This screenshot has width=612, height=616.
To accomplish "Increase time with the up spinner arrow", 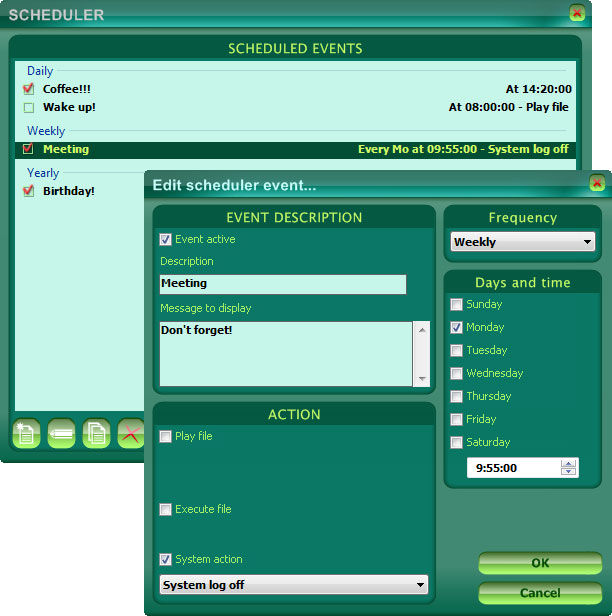I will coord(568,464).
